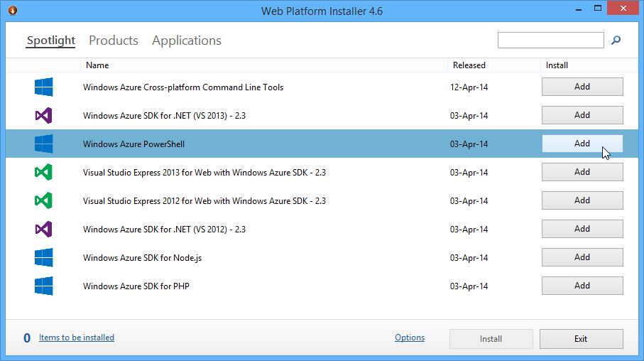Click Windows icon for Azure Cross-platform Command Line Tools

(44, 87)
